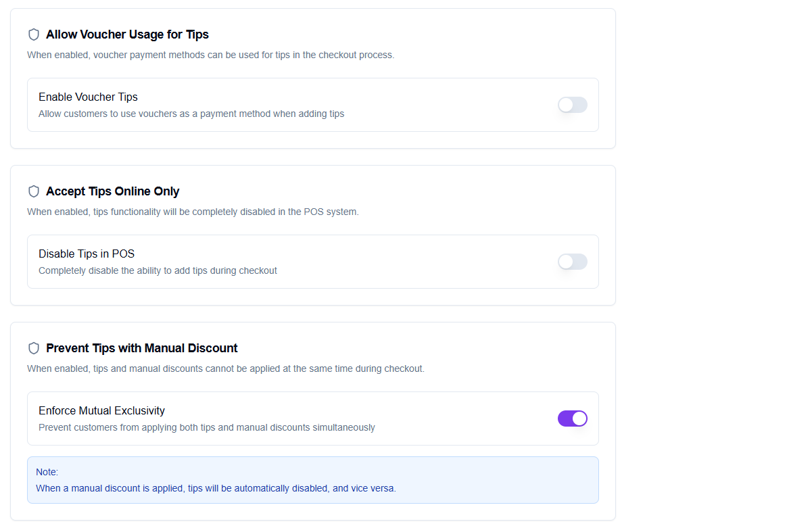Viewport: 812px width, 526px height.
Task: Toggle the Disable Tips in POS switch
Action: 572,262
